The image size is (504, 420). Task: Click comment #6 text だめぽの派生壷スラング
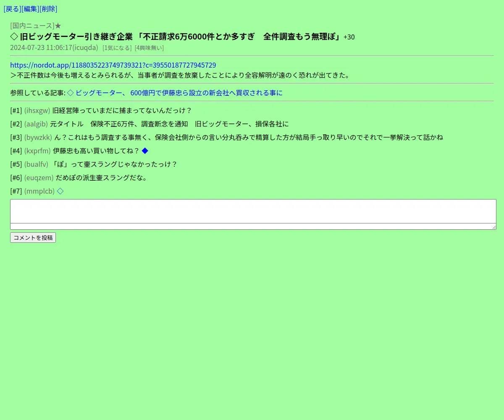pyautogui.click(x=102, y=178)
